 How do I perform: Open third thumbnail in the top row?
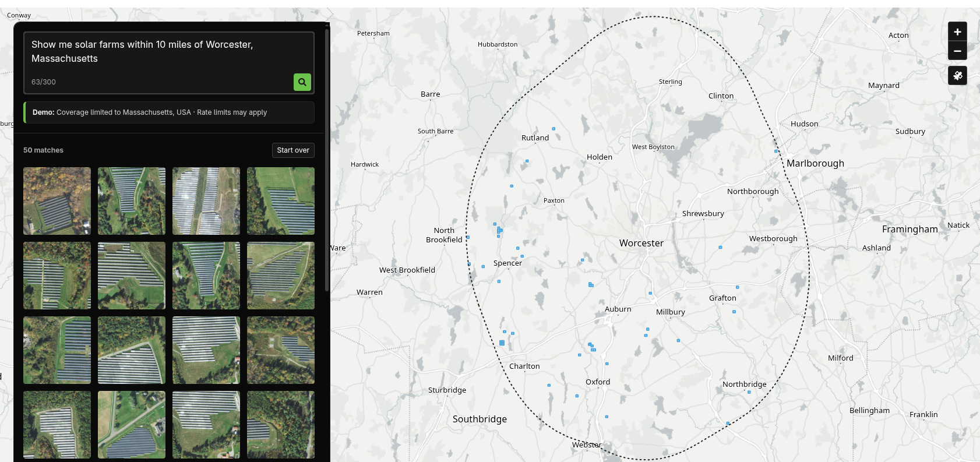tap(206, 201)
